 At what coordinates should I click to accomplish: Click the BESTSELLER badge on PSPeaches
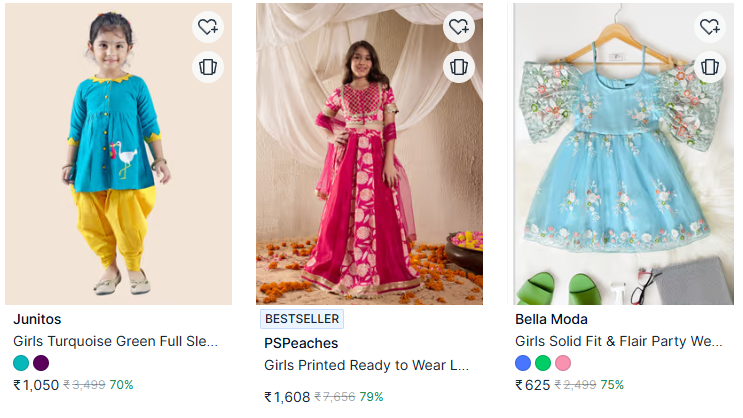click(302, 320)
